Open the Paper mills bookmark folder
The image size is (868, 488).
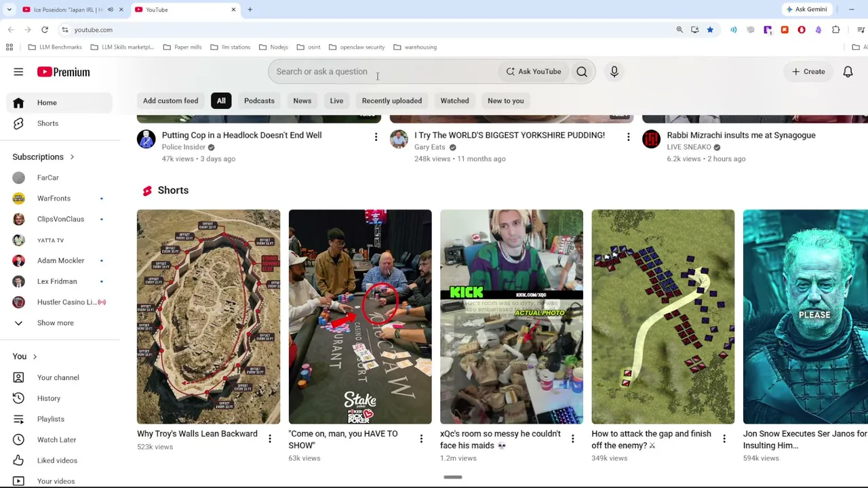(x=182, y=47)
